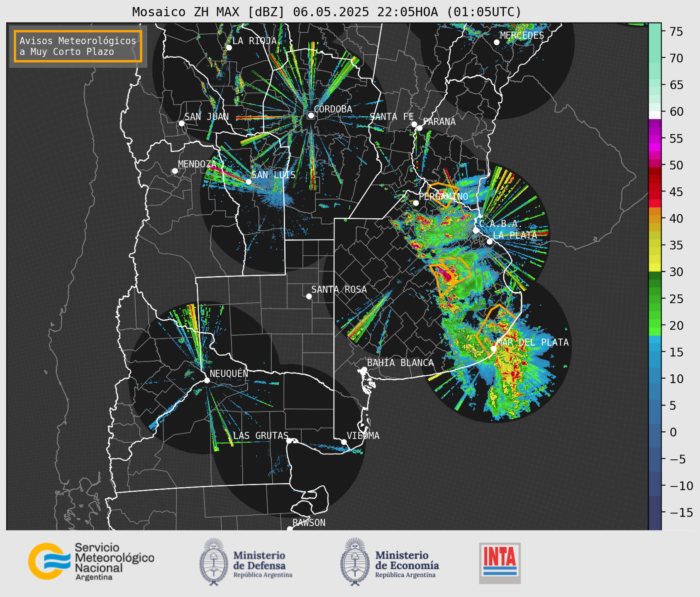
Task: Click the PERGAMINO city label
Action: 444,196
